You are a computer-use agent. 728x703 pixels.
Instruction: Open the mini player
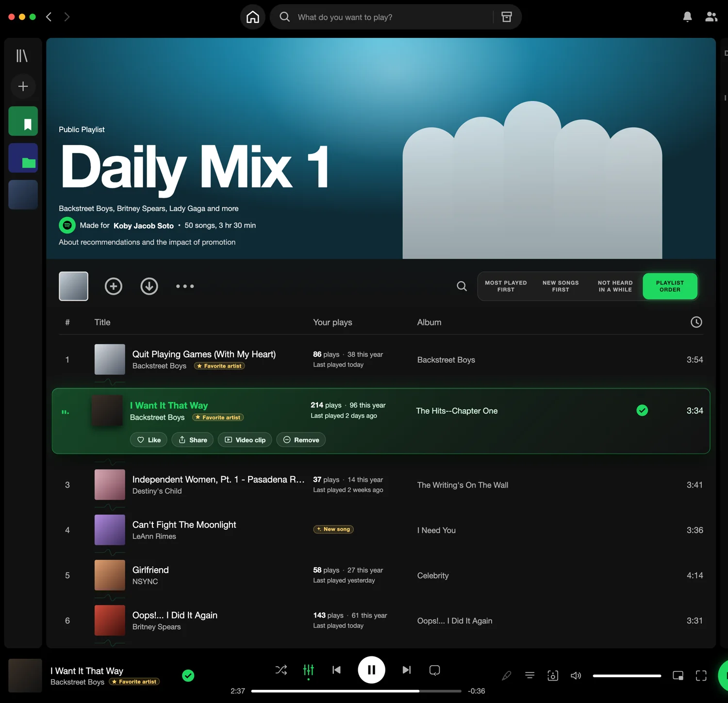[678, 675]
